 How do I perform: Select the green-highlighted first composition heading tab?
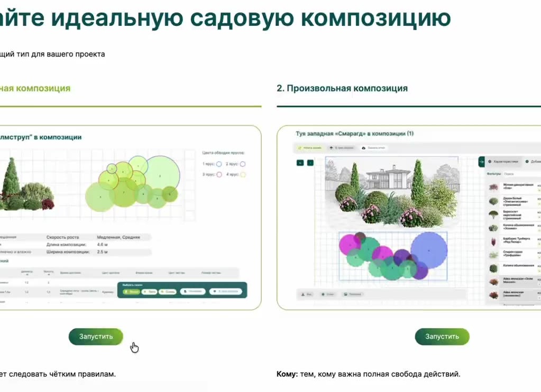35,88
